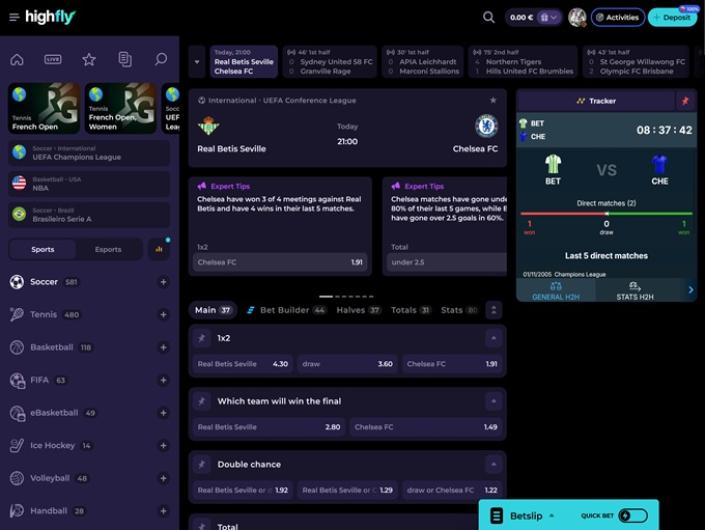
Task: Pin the Tracker panel
Action: click(685, 101)
